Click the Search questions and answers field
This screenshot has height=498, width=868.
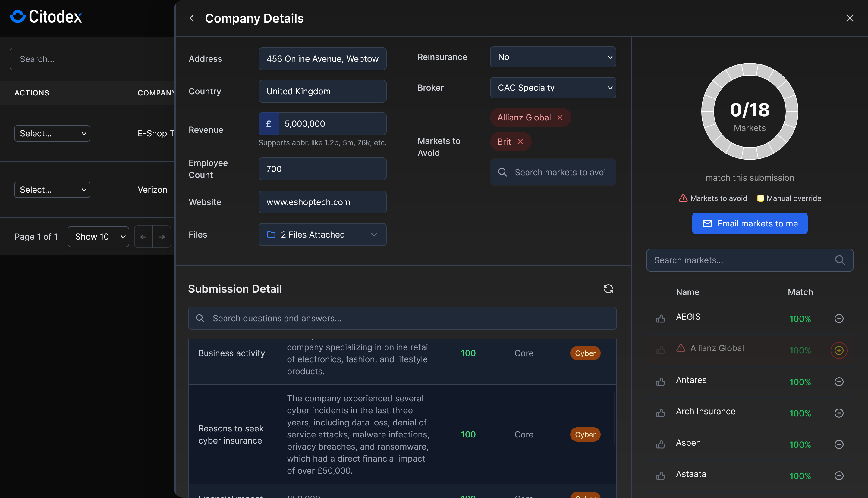tap(402, 319)
